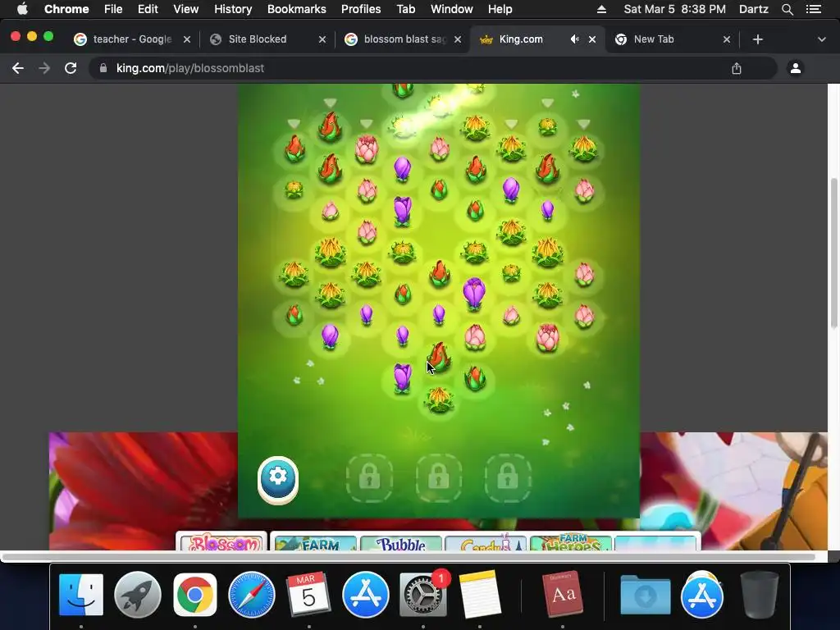Image resolution: width=840 pixels, height=630 pixels.
Task: Click the eject icon in menu bar
Action: [x=601, y=9]
